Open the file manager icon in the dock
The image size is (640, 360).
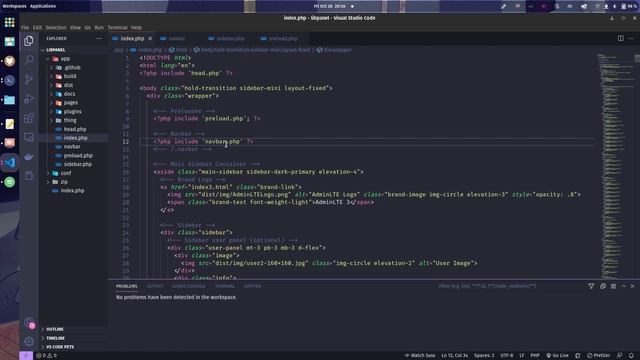point(9,100)
